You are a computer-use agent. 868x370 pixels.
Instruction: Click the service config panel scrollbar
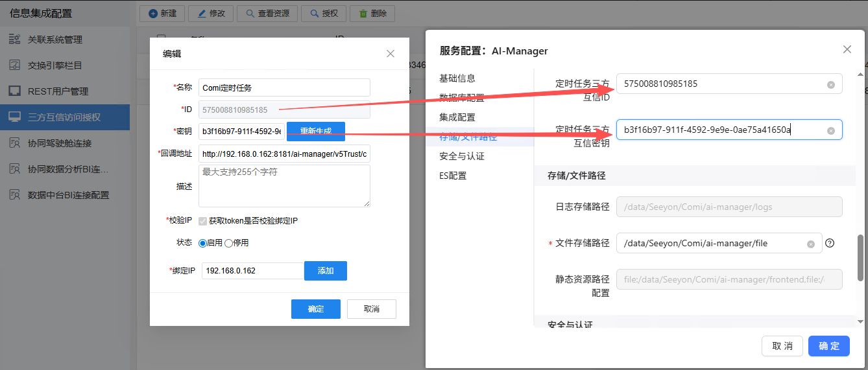(861, 258)
